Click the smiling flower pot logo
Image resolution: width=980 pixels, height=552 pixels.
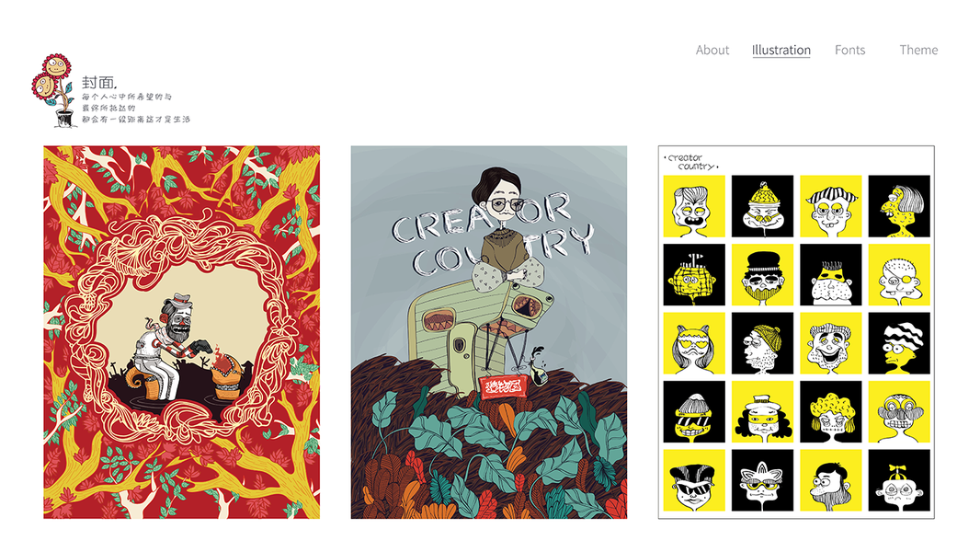[52, 91]
